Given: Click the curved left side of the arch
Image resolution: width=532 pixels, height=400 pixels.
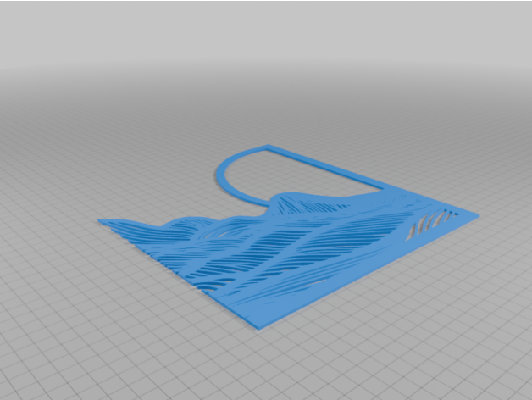Looking at the screenshot, I should [223, 175].
